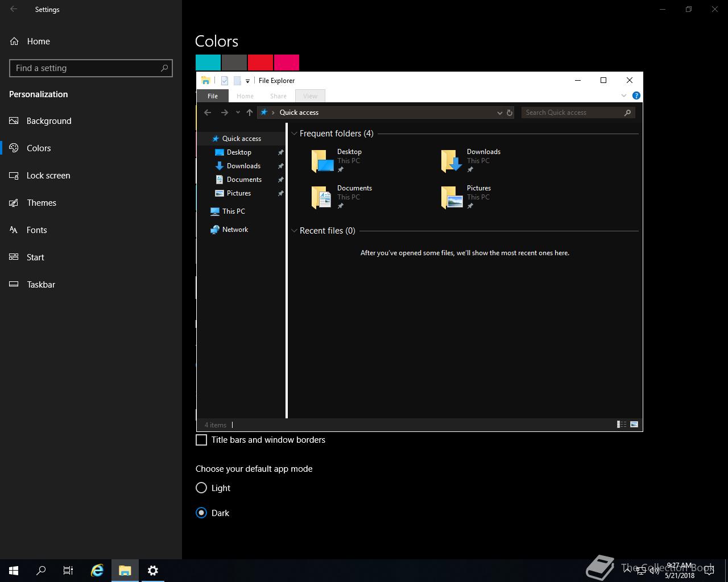Open the Home ribbon tab in File Explorer

245,96
